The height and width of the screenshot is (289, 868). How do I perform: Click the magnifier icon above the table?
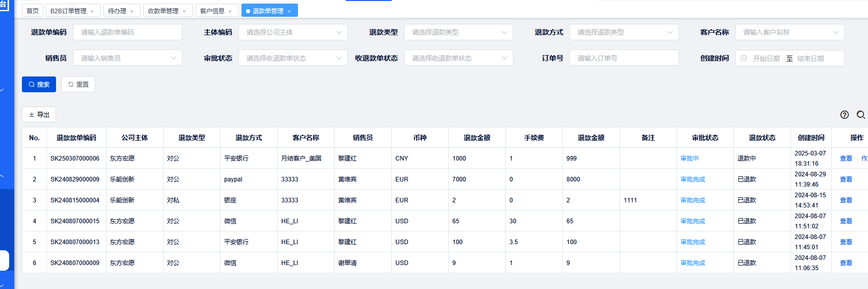[860, 115]
